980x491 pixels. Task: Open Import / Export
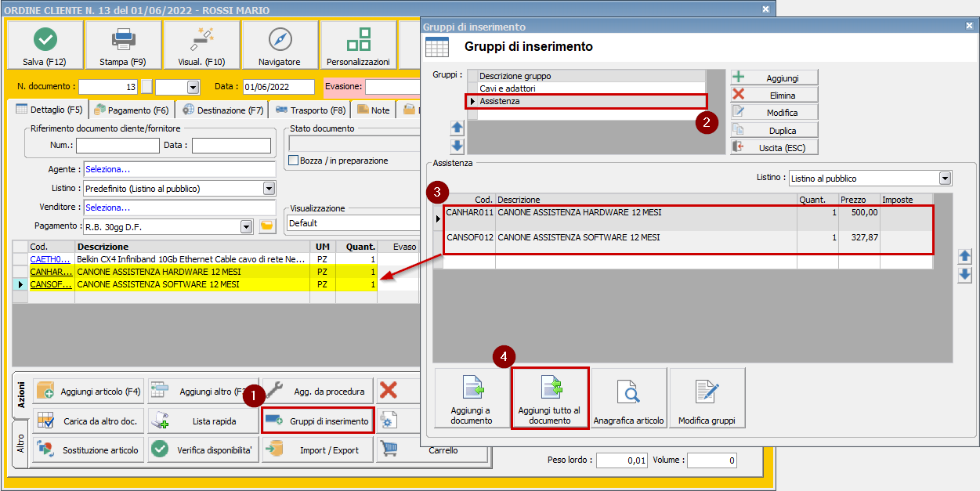(317, 450)
